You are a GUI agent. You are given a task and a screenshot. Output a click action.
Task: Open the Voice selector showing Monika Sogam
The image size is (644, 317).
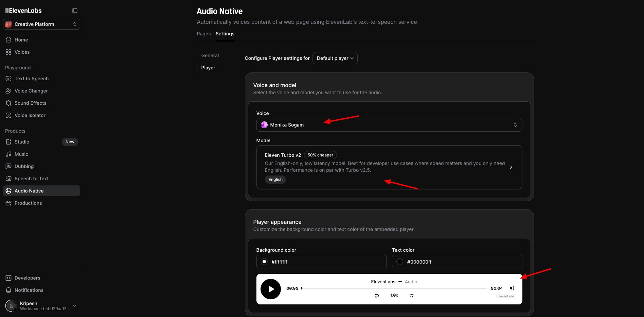(389, 125)
